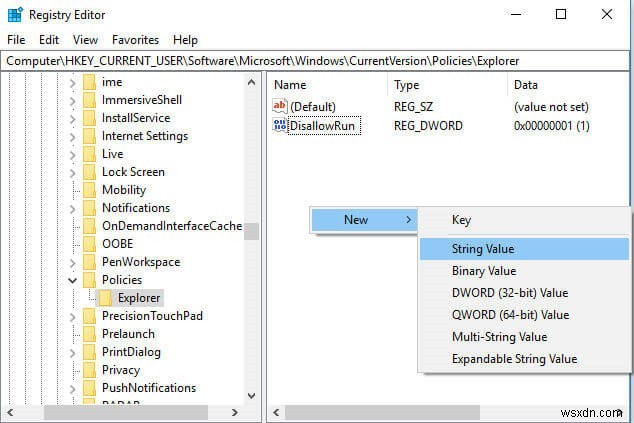The image size is (634, 423).
Task: Click the Prelaunch folder icon
Action: (x=90, y=334)
